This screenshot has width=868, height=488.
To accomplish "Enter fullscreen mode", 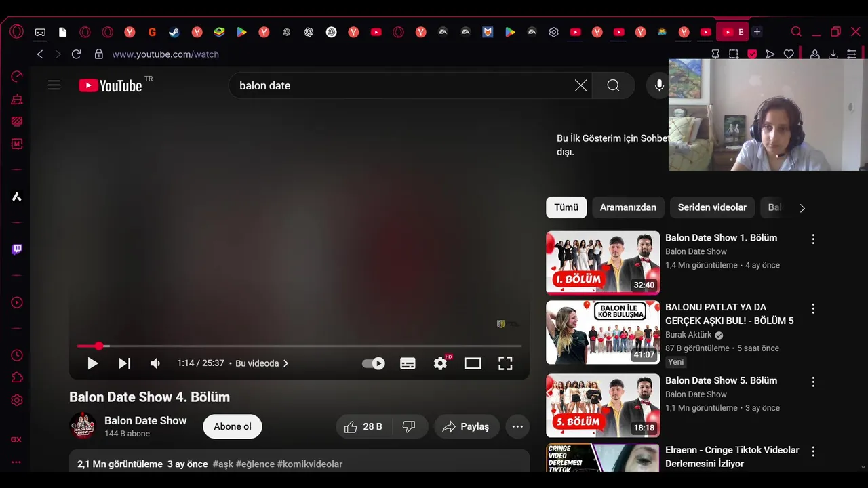I will pos(505,363).
